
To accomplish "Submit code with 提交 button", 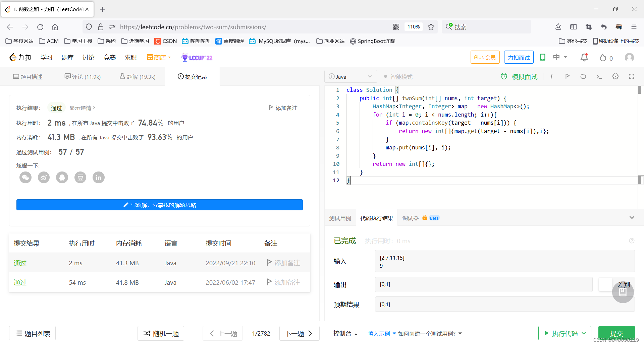I will point(616,333).
